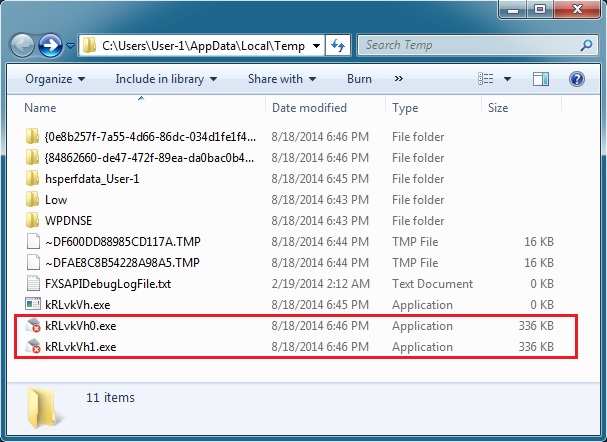607x442 pixels.
Task: Sort files by Date modified column
Action: click(x=308, y=108)
